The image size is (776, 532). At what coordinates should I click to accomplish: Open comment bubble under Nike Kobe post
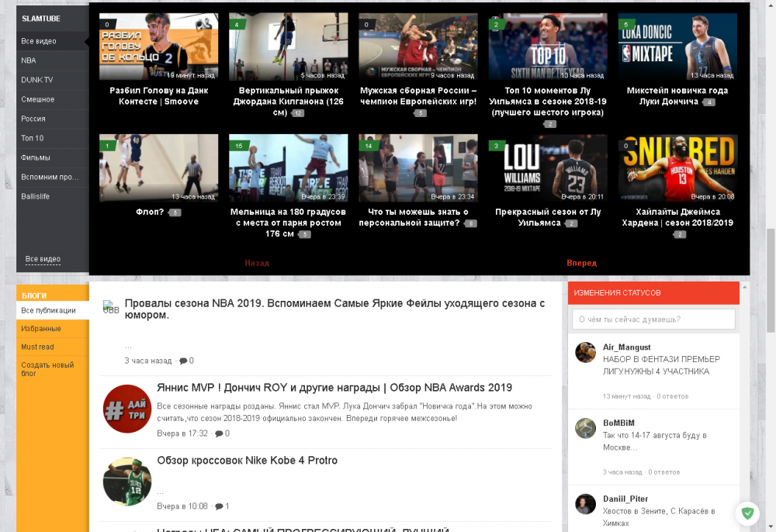(218, 506)
